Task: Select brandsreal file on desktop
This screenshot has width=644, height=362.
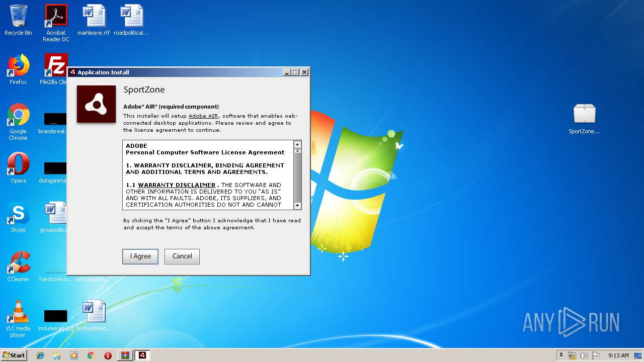Action: pos(53,124)
